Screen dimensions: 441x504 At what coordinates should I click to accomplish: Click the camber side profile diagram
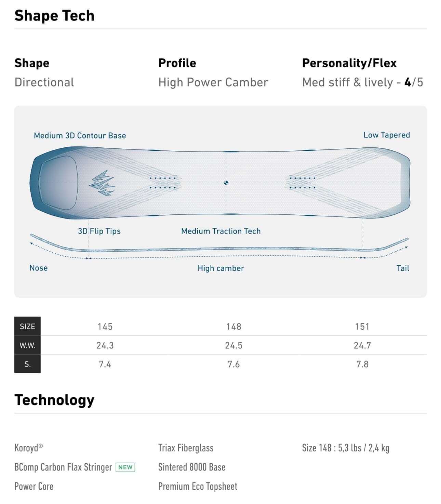click(x=219, y=249)
